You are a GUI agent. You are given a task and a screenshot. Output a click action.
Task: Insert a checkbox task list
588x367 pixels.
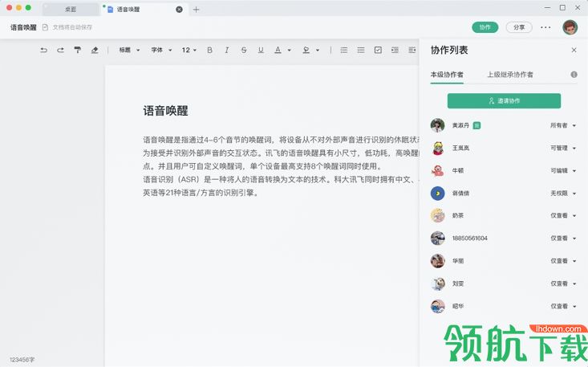(x=378, y=50)
